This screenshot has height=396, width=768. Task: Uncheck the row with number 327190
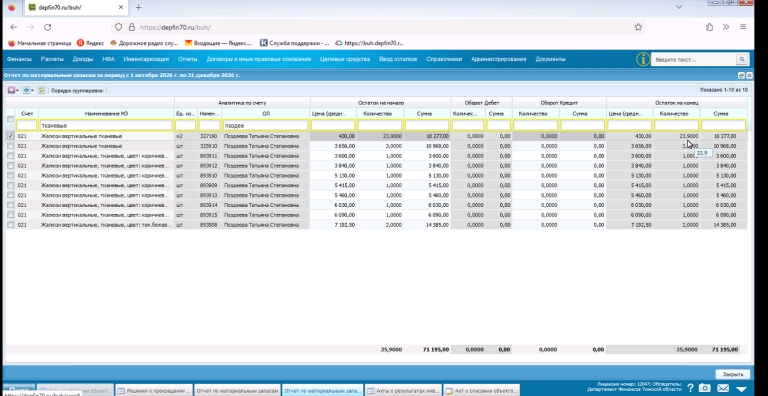point(10,136)
